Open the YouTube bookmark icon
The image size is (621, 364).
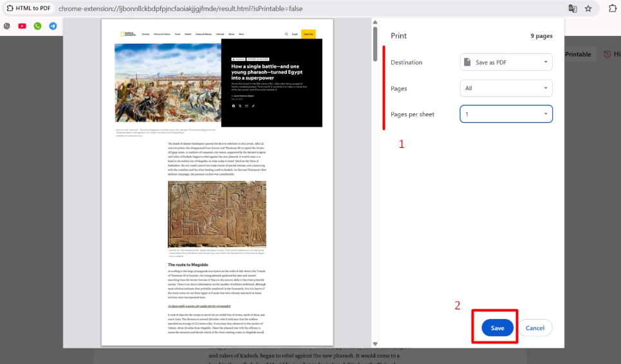22,26
